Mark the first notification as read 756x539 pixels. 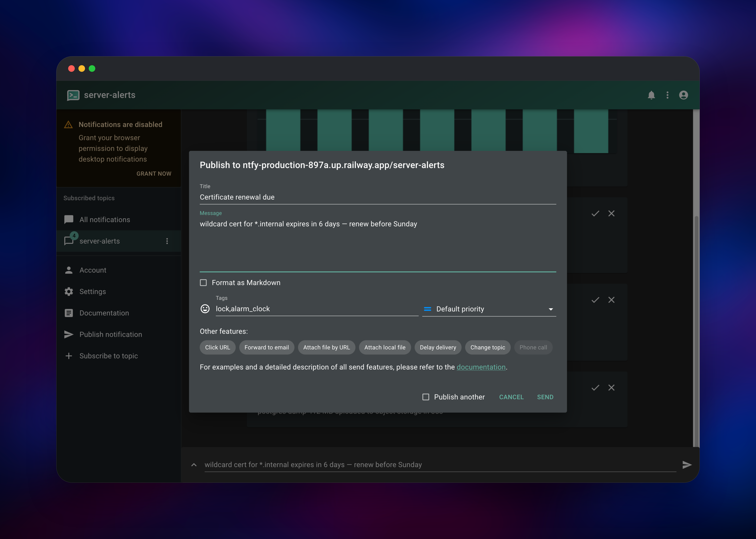pyautogui.click(x=595, y=213)
